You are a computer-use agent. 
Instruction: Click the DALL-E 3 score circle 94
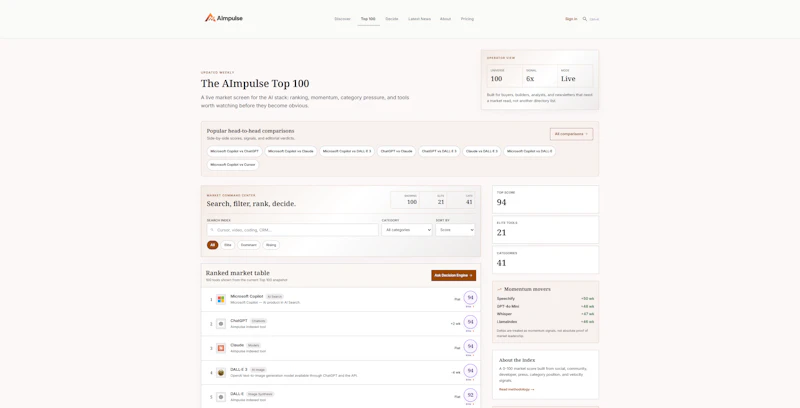click(x=470, y=371)
